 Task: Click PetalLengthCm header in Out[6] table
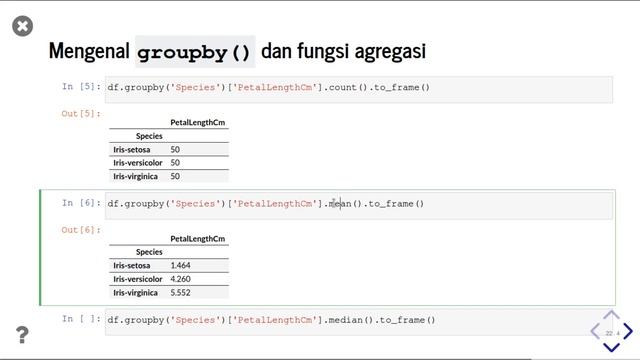tap(198, 239)
